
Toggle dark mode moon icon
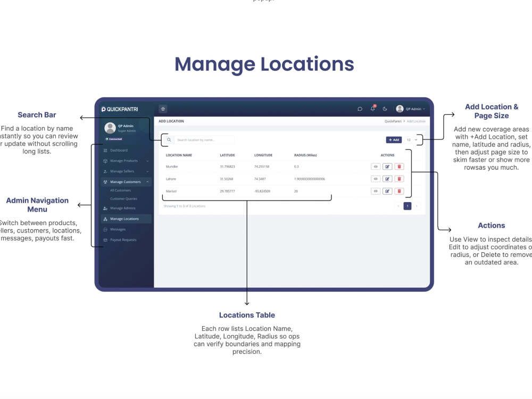(x=385, y=109)
